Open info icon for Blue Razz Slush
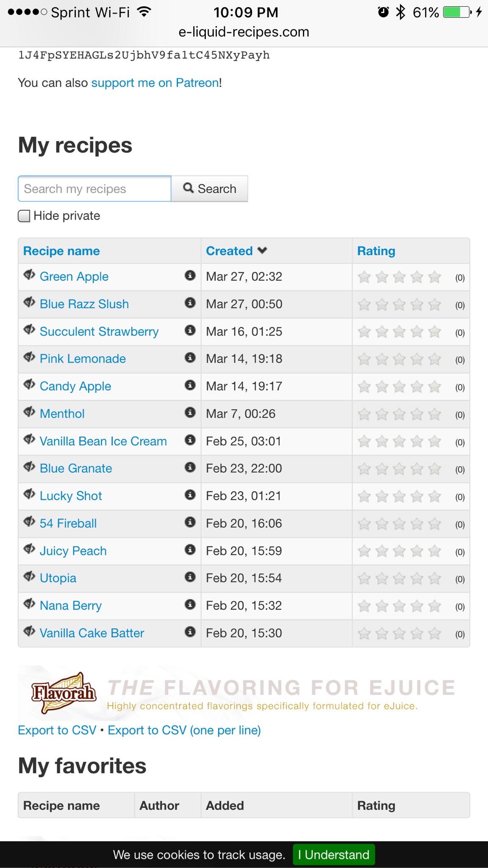Image resolution: width=488 pixels, height=868 pixels. click(x=190, y=303)
